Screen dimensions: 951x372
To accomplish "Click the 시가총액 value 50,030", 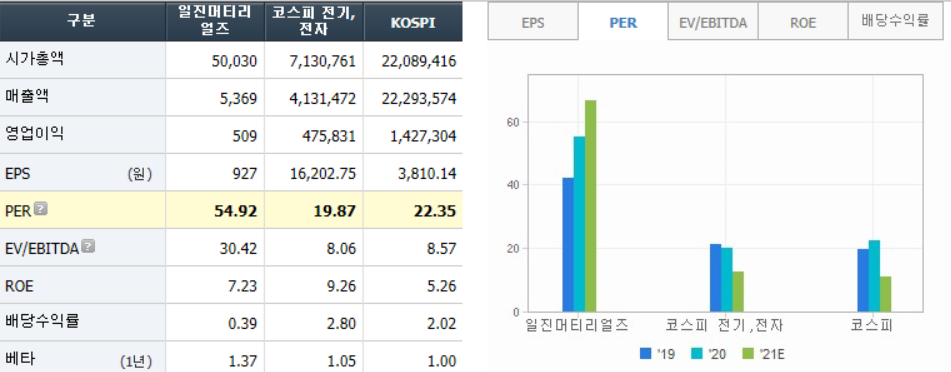I will click(235, 61).
